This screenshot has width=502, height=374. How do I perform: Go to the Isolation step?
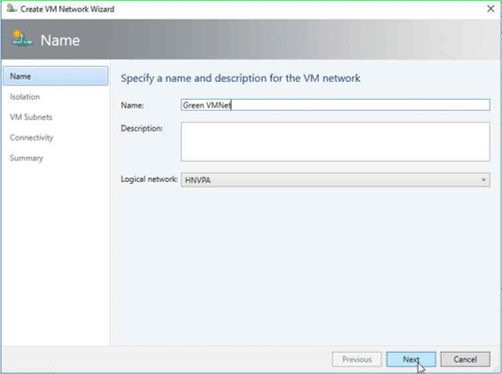pos(25,97)
